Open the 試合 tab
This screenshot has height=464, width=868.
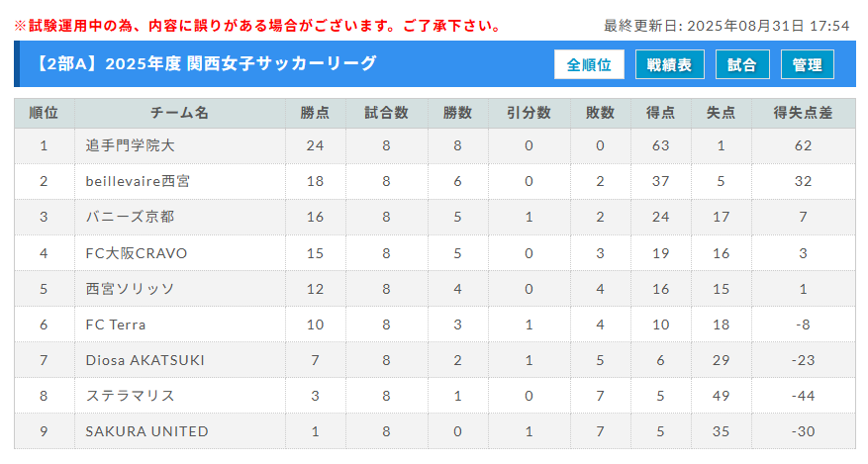pyautogui.click(x=742, y=64)
